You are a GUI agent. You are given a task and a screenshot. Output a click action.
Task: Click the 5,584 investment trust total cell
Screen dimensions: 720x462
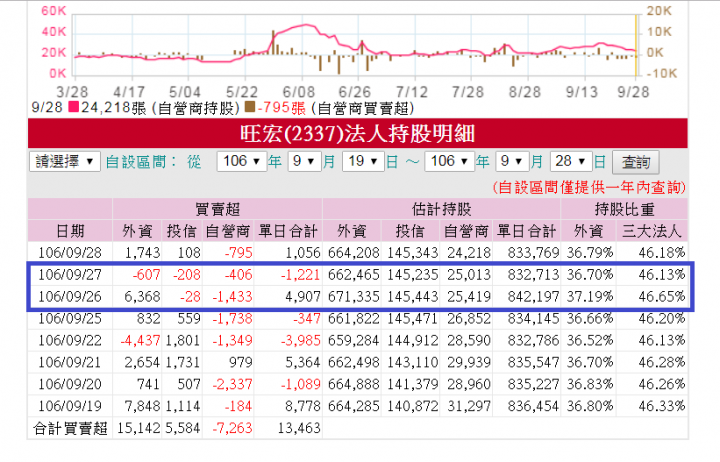coord(183,428)
